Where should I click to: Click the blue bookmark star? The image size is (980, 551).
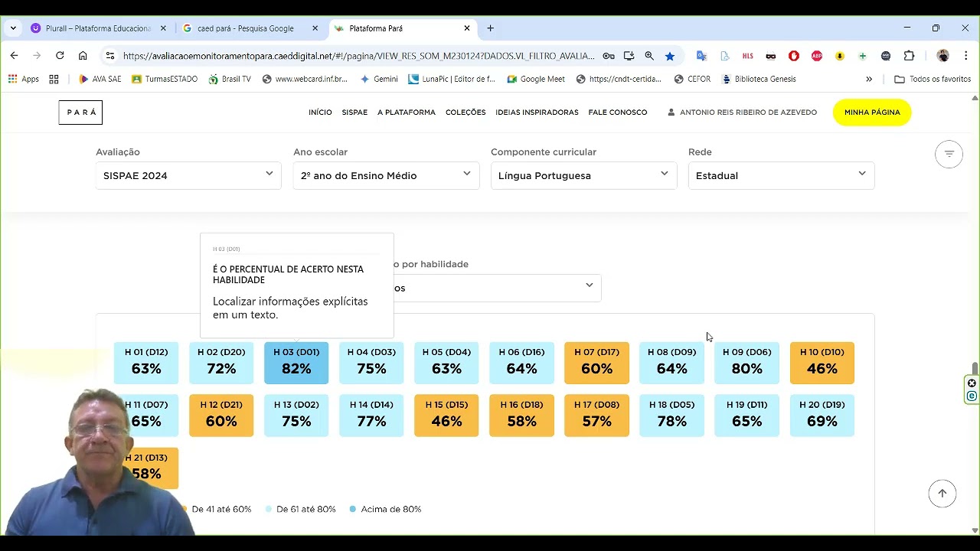[670, 56]
